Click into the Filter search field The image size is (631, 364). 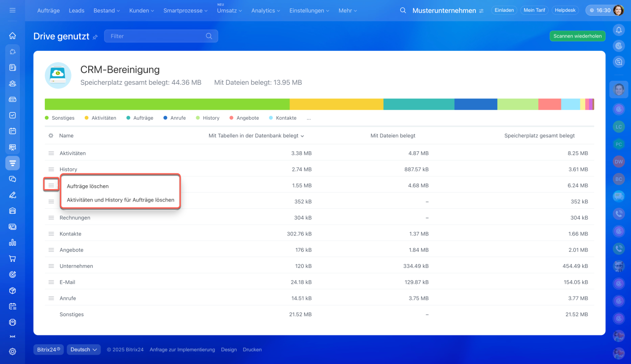point(155,36)
